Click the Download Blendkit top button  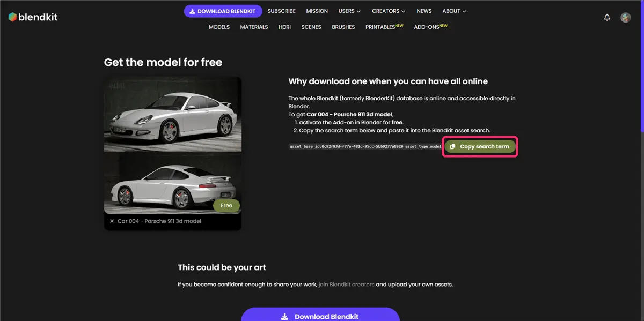223,11
